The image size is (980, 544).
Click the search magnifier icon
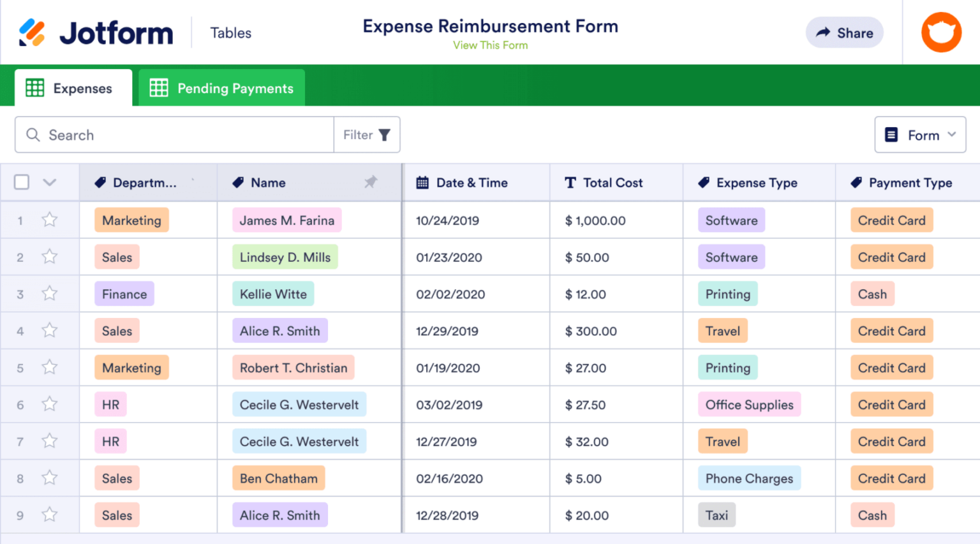(x=33, y=135)
